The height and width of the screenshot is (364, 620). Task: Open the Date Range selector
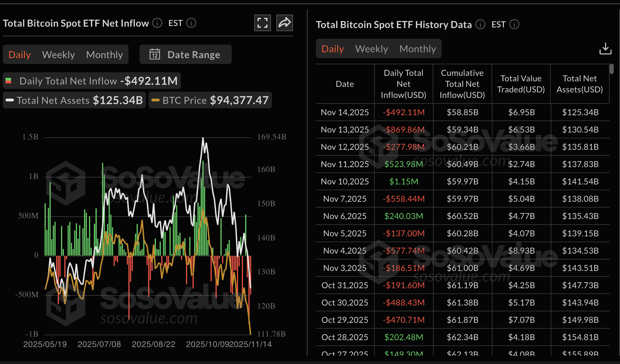[194, 54]
